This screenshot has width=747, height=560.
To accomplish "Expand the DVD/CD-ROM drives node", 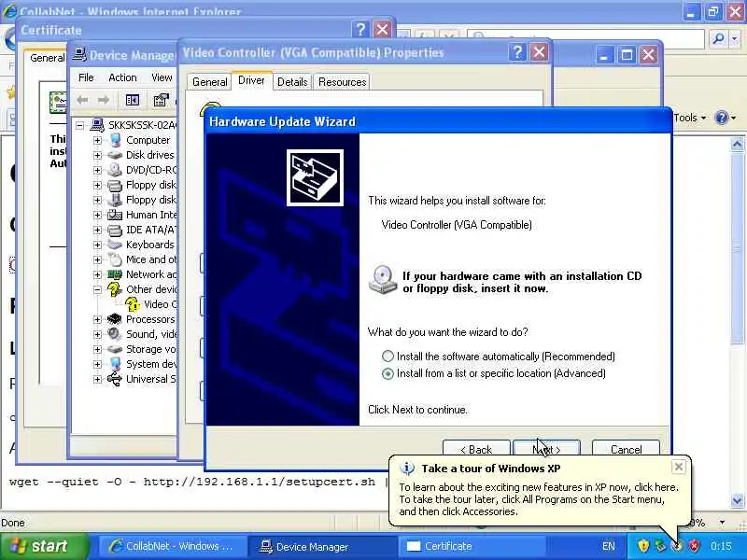I will point(97,170).
